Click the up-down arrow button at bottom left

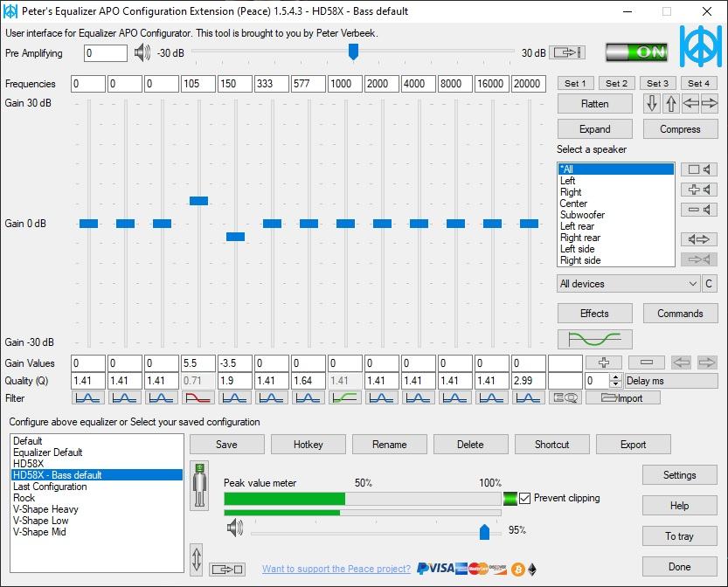coord(197,559)
